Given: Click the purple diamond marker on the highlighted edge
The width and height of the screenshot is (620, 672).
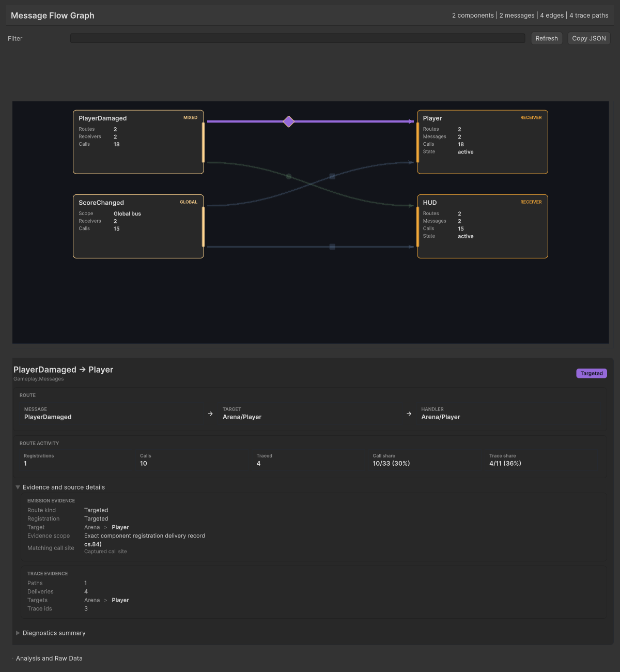Looking at the screenshot, I should click(x=289, y=121).
